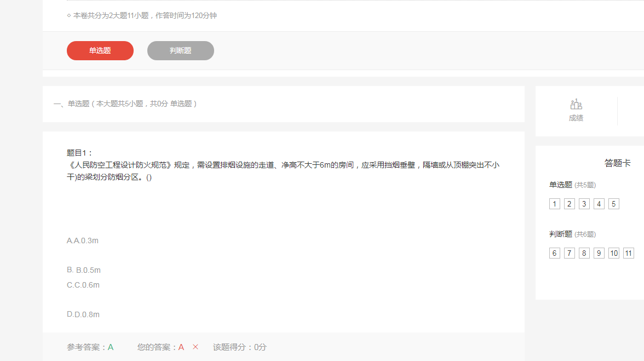The width and height of the screenshot is (644, 361).
Task: Go to question 10 in answer card
Action: tap(614, 253)
